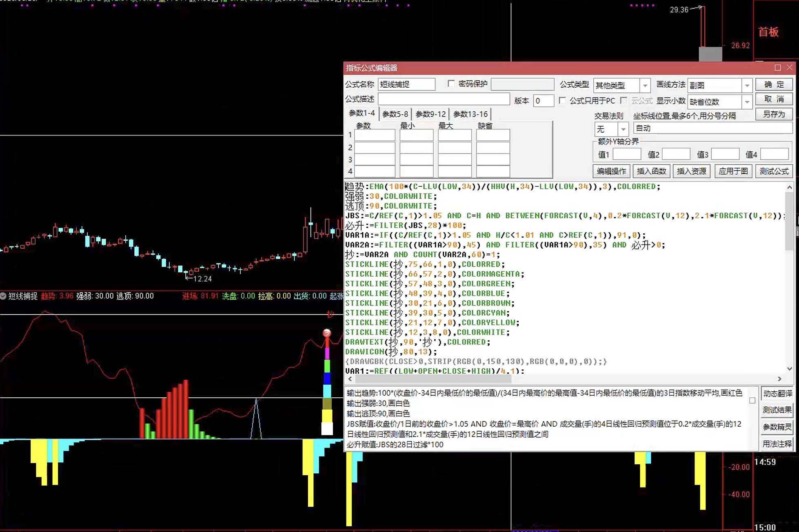
Task: Click 测试公式 button
Action: tap(774, 171)
